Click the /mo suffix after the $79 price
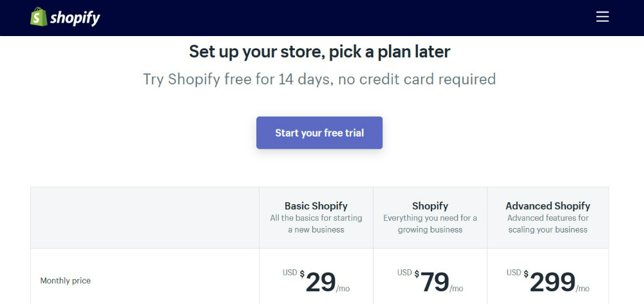 click(456, 289)
